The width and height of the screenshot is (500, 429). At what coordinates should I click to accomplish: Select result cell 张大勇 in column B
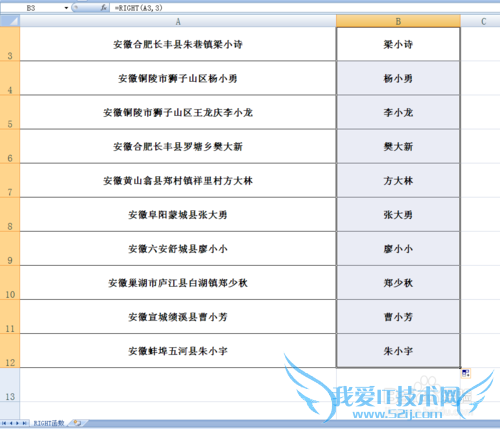coord(398,215)
